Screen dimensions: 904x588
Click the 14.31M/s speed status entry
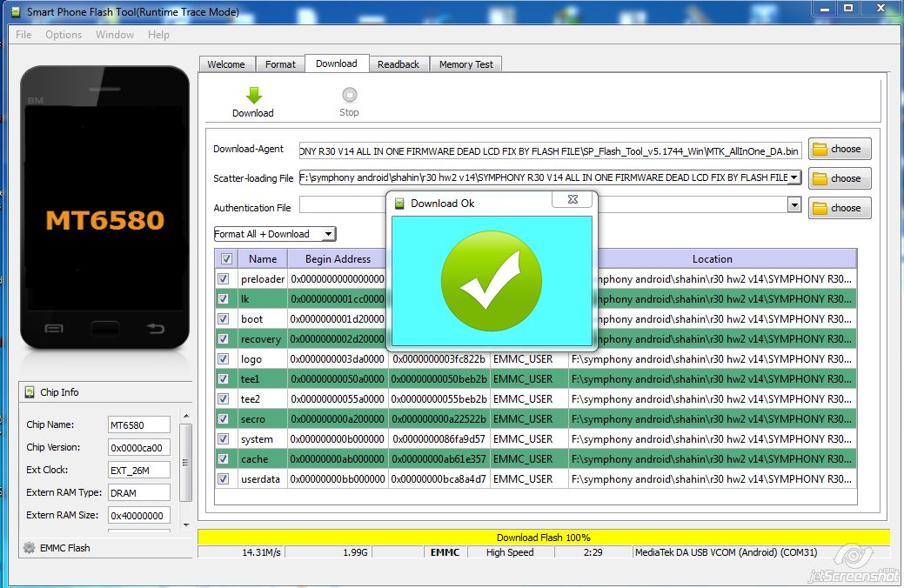pyautogui.click(x=242, y=552)
